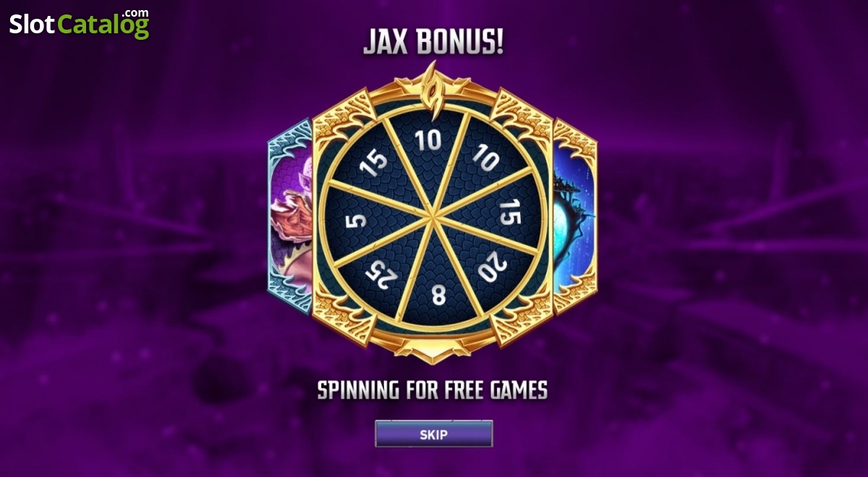Click the green Catalog word in the logo

click(103, 25)
